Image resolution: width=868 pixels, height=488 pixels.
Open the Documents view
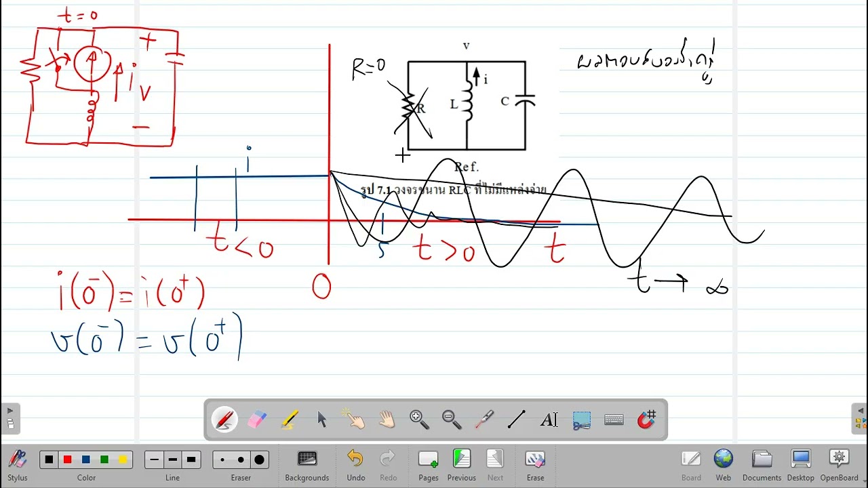pos(762,465)
